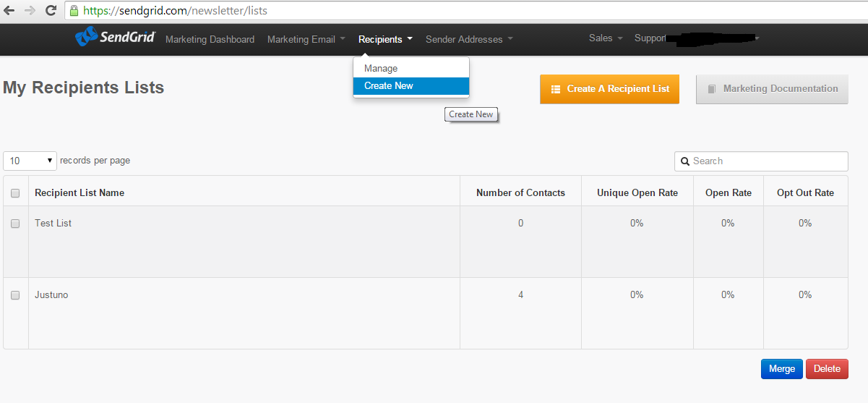Expand the Sender Addresses menu

(x=469, y=39)
